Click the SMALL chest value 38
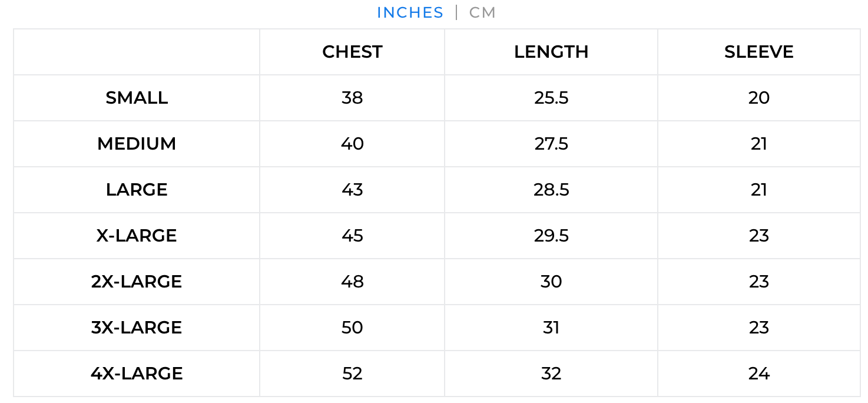The image size is (868, 403). click(x=352, y=98)
